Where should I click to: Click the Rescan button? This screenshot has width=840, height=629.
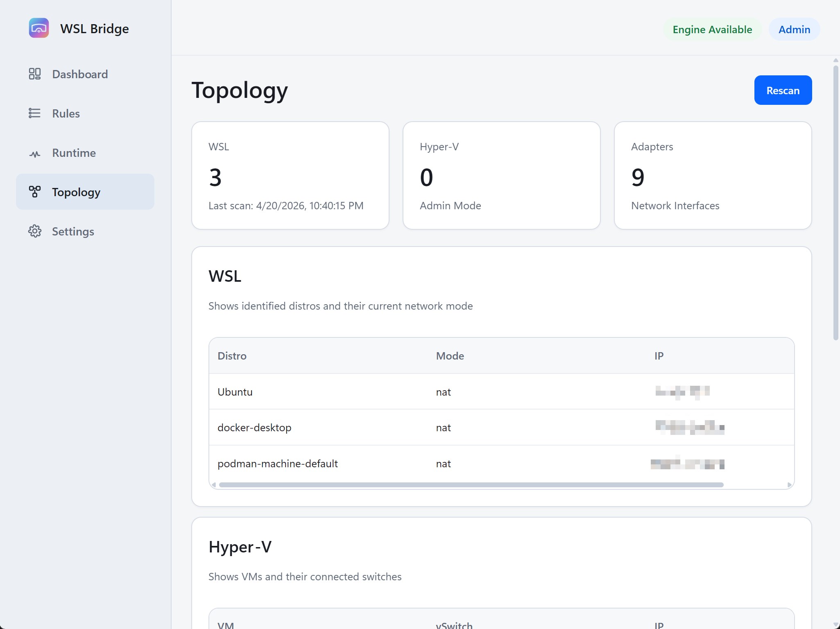coord(783,90)
